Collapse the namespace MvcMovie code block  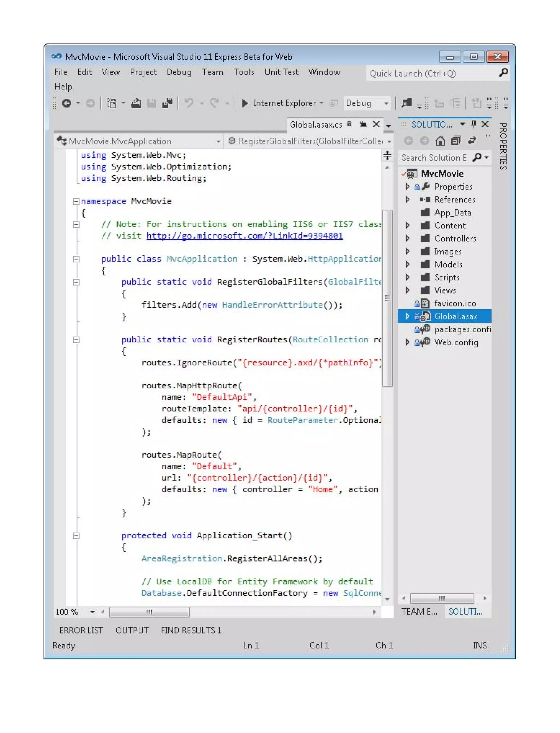point(76,201)
